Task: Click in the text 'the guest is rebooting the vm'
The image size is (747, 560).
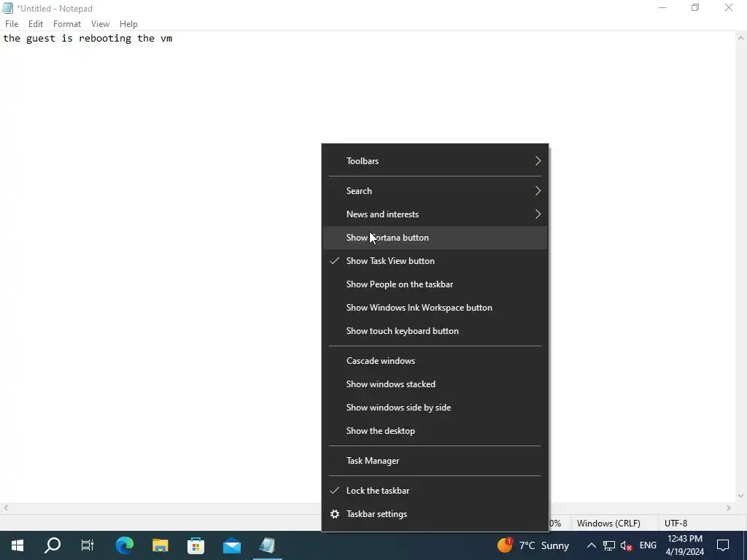Action: tap(88, 39)
